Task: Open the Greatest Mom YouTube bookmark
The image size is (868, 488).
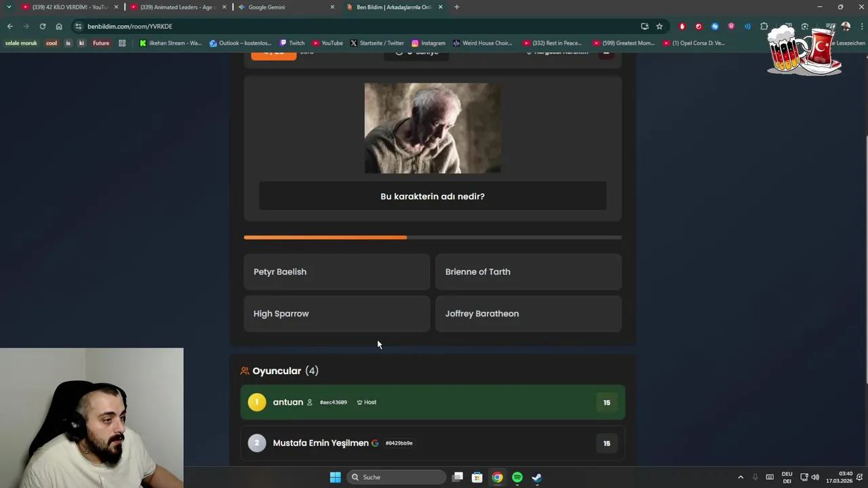Action: 623,43
